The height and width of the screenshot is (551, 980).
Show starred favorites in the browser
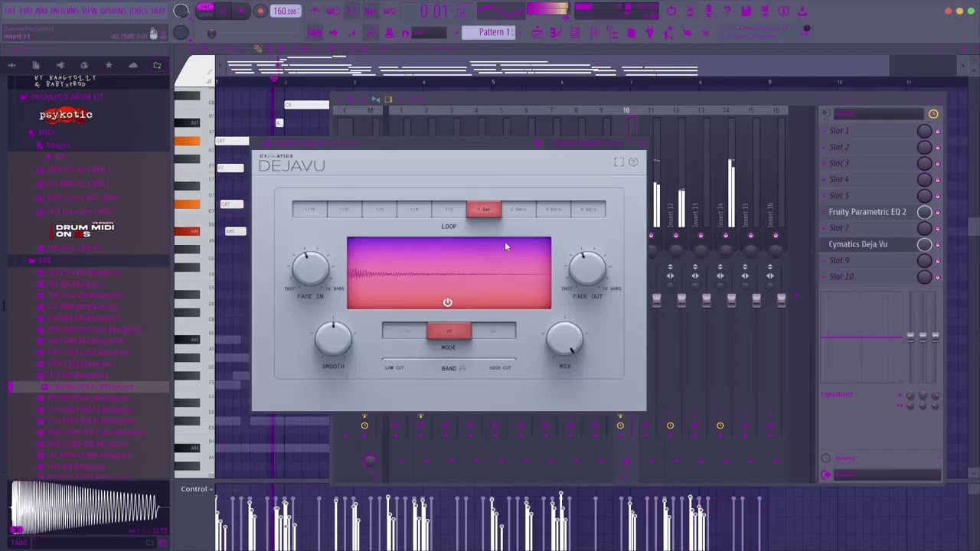[x=109, y=66]
